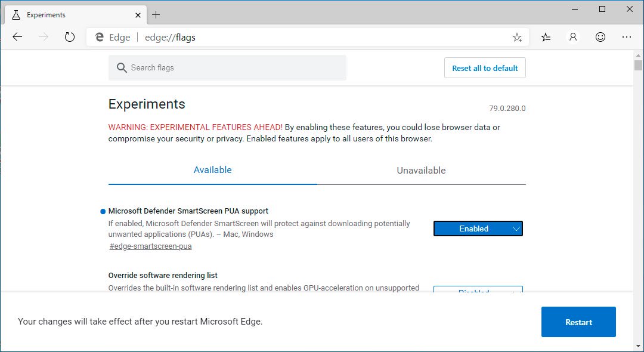Click Reset all to default button
644x352 pixels.
(485, 68)
